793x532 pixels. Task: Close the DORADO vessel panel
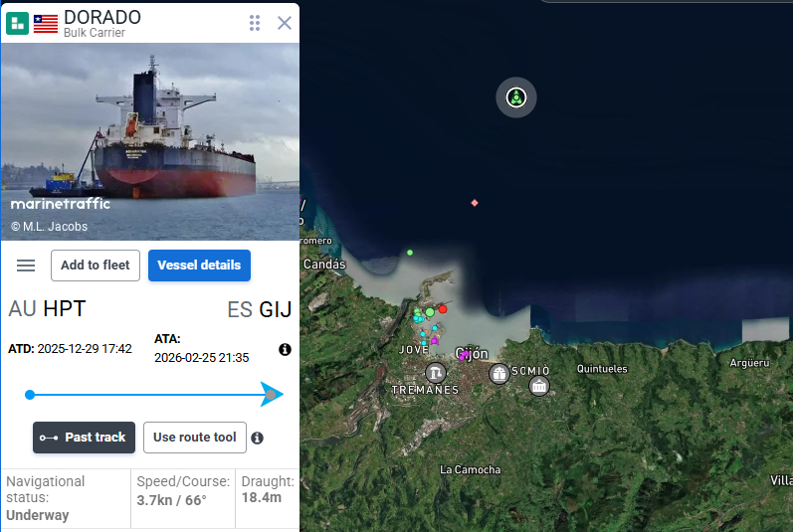[x=285, y=23]
